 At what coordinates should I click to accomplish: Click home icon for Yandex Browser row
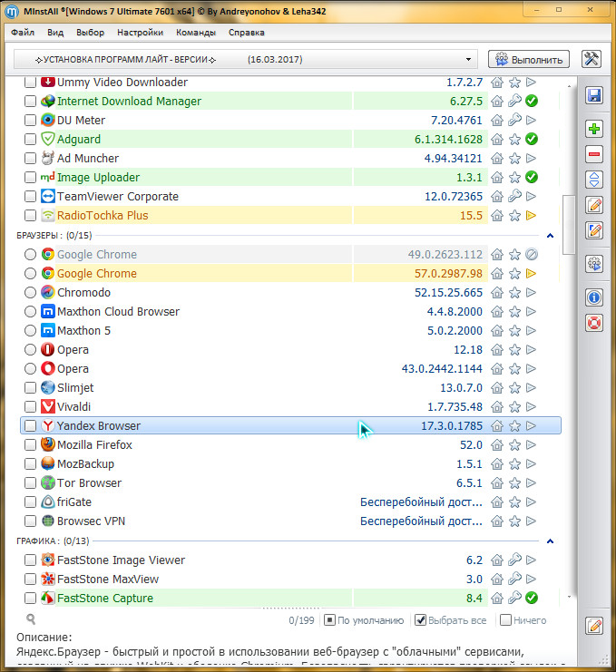point(497,425)
